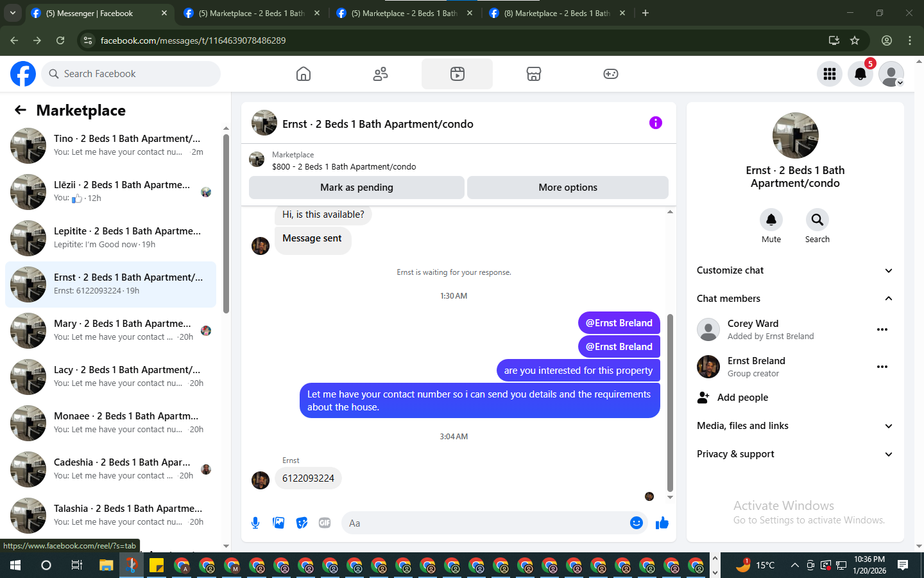Click the browser back arrow

coord(14,40)
